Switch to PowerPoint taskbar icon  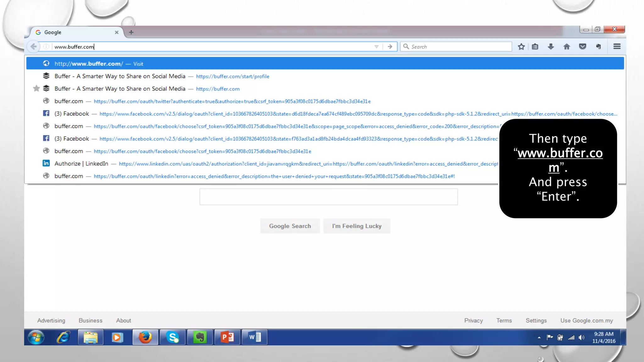click(227, 337)
